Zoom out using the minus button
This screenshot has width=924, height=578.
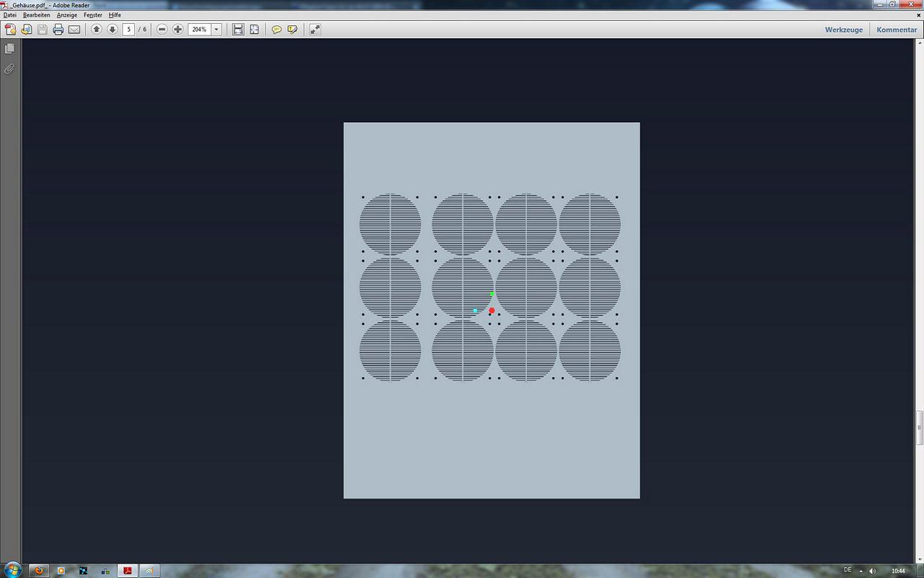(x=162, y=30)
